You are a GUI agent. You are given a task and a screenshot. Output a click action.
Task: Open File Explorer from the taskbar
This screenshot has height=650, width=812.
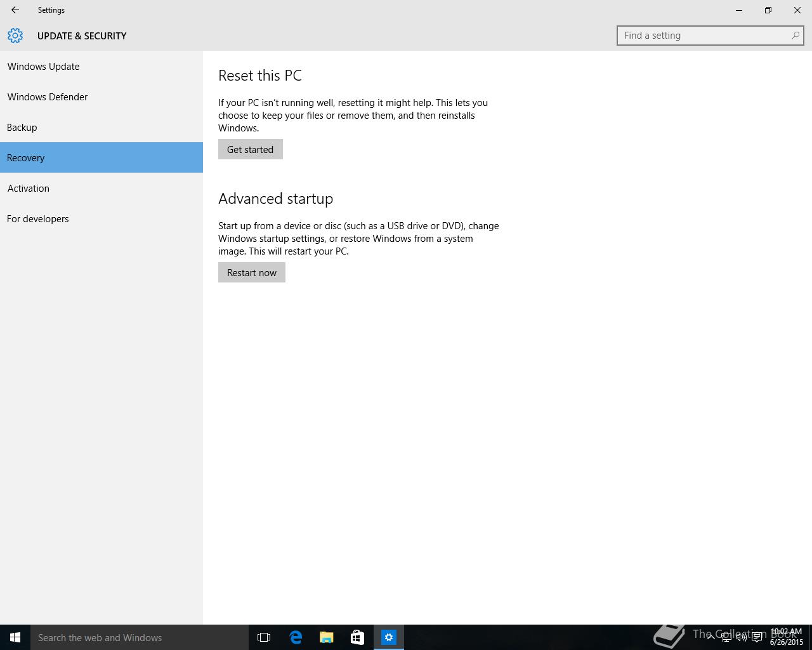click(x=327, y=637)
